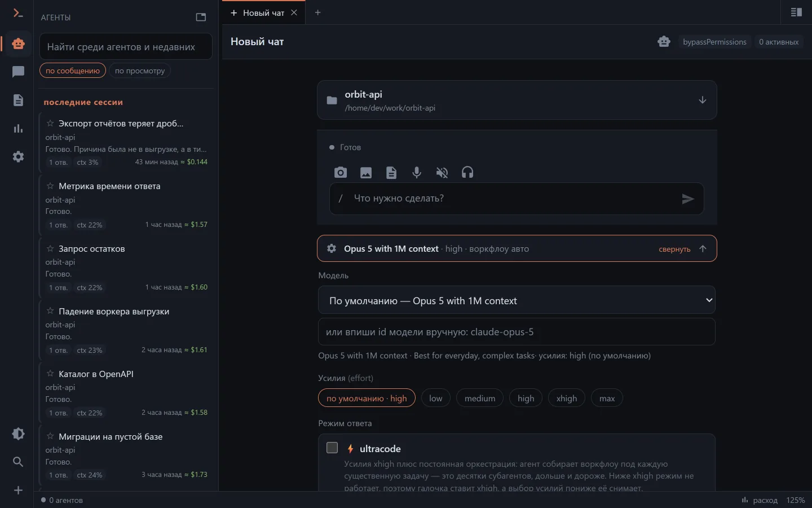Open session Запрос остатков
Screen dimensions: 812x508
pyautogui.click(x=126, y=266)
